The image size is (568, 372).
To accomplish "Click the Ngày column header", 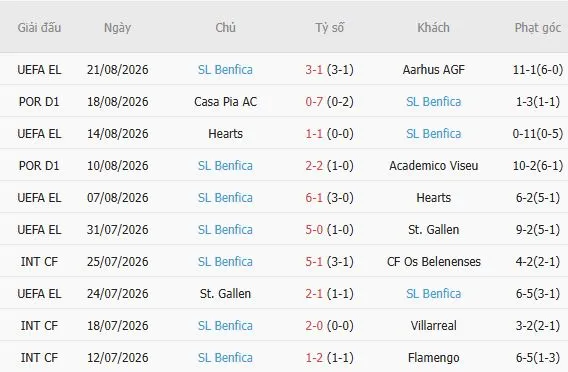I will tap(117, 28).
